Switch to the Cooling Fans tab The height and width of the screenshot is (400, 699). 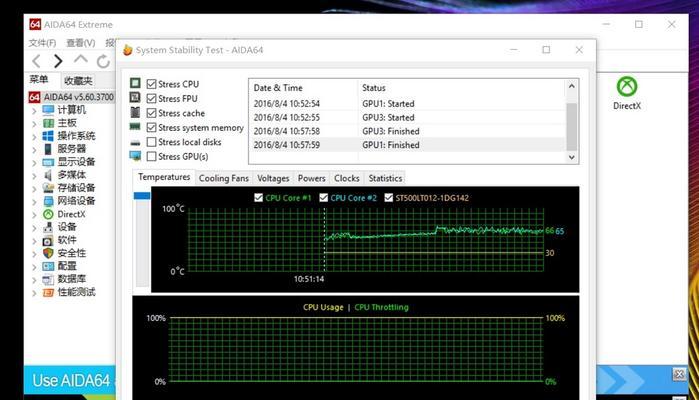223,178
